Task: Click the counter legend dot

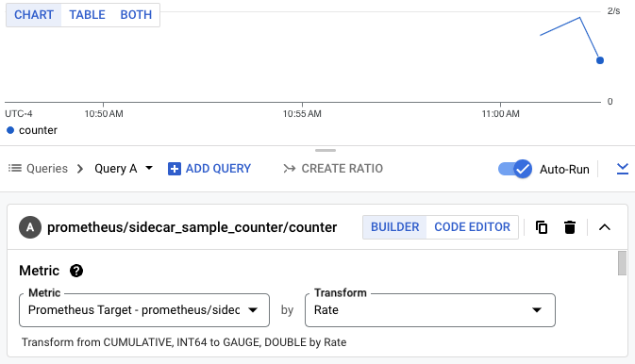Action: (10, 130)
